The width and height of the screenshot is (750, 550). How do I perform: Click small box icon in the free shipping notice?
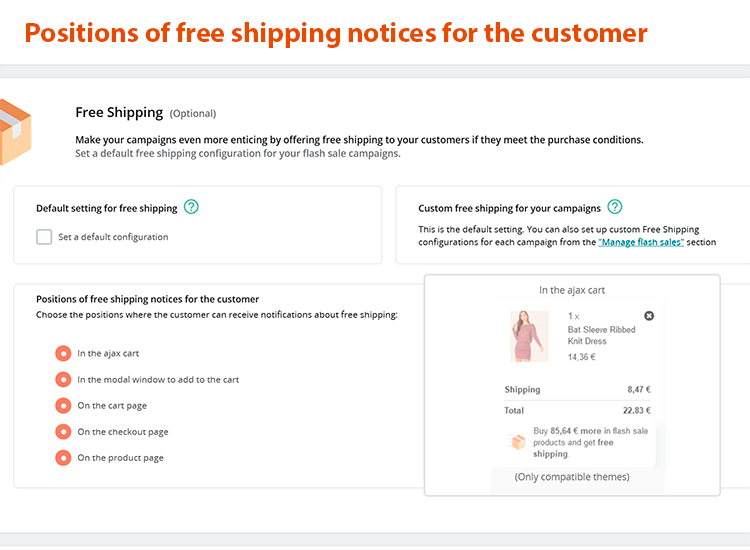point(518,442)
